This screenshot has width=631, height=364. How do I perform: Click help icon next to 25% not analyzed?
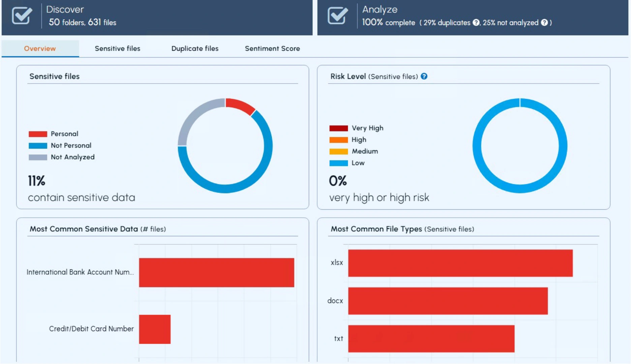[544, 23]
